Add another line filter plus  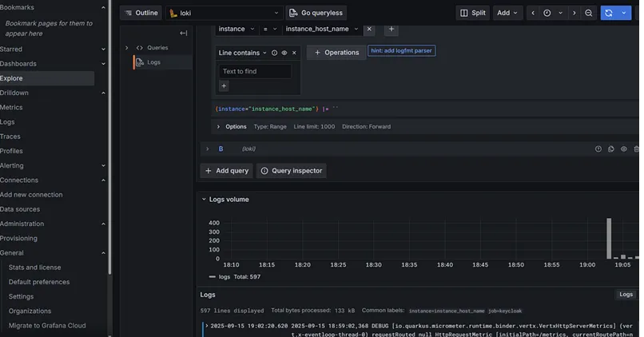(224, 86)
